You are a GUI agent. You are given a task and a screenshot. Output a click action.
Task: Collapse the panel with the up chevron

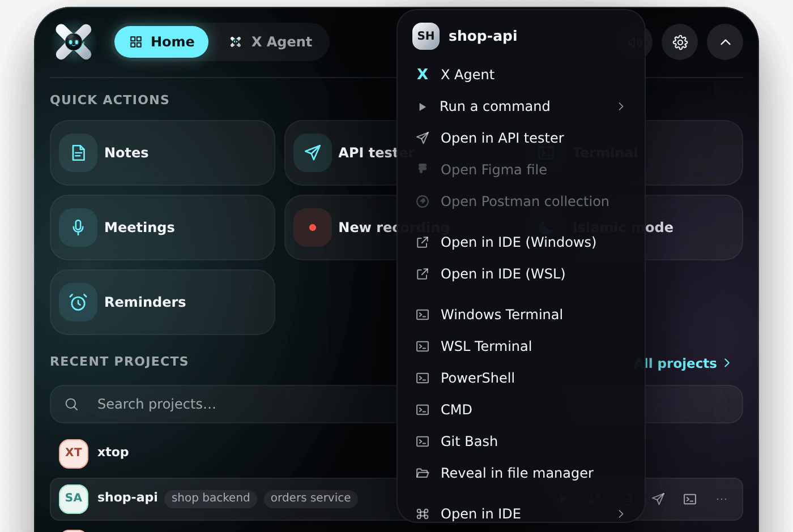(x=725, y=42)
